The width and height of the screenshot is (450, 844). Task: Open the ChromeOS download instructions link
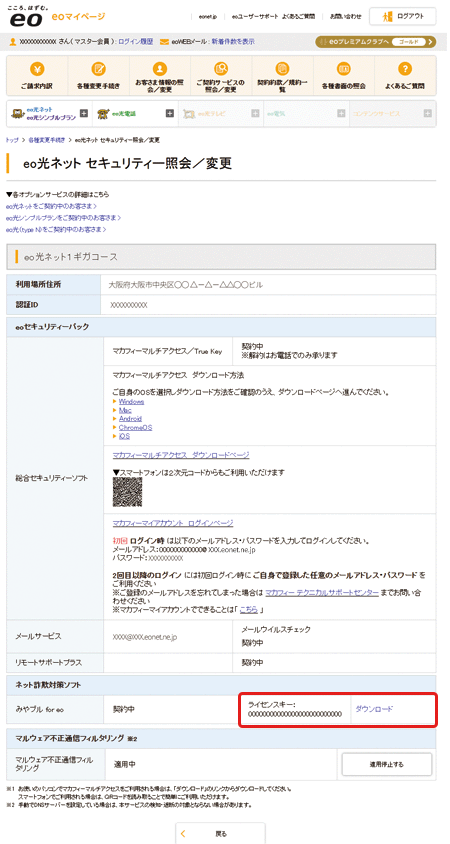point(135,428)
